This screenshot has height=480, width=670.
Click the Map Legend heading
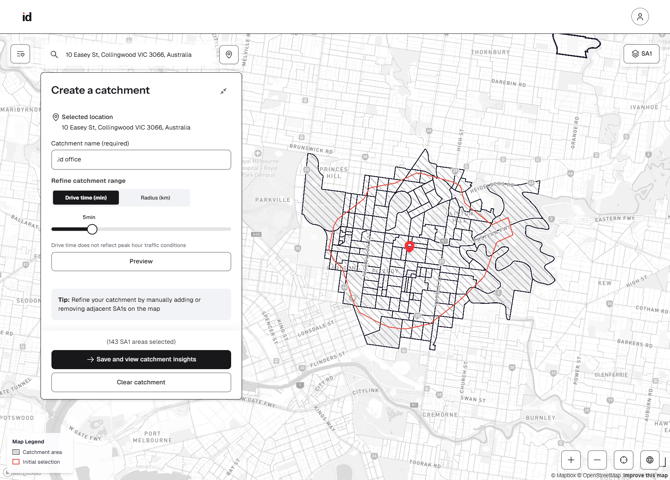click(28, 442)
